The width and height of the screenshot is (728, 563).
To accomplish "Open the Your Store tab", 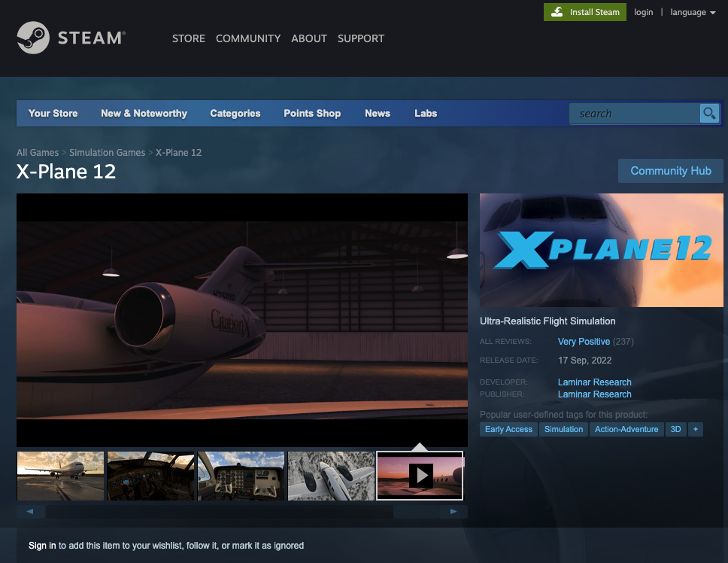I will pos(53,114).
